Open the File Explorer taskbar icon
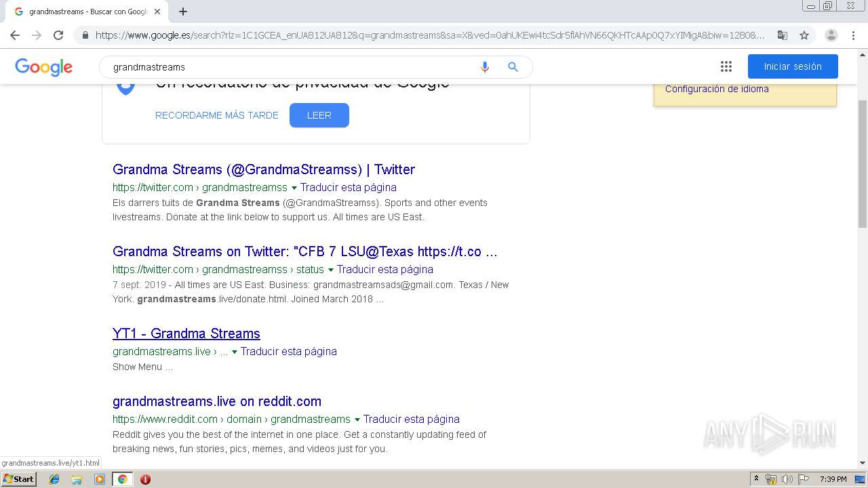The image size is (868, 488). tap(77, 479)
